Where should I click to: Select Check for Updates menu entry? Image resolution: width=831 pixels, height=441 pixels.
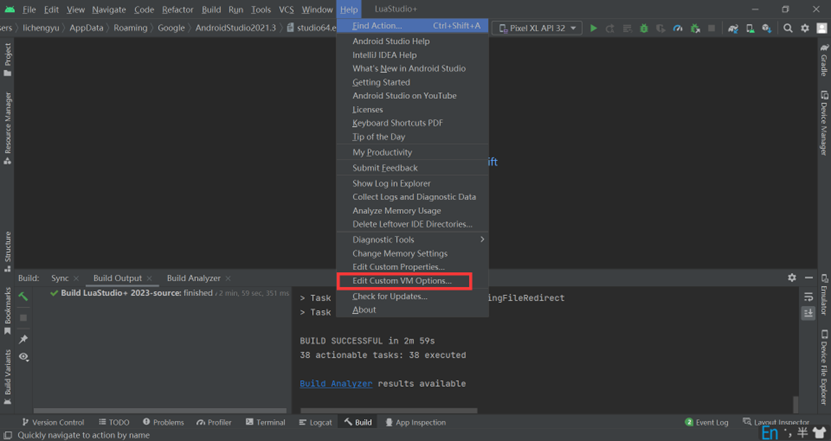point(412,296)
